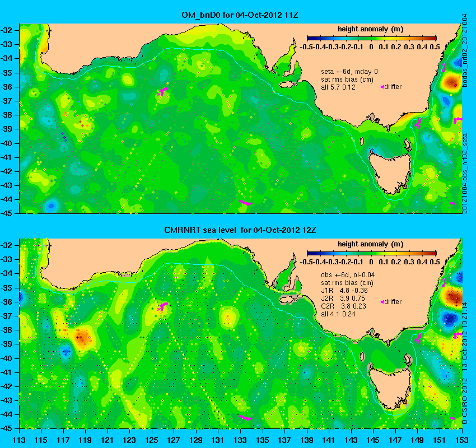Click the "-0.5" tick on CMRNRT color bar
Screen dimensions: 476x448
click(x=306, y=262)
